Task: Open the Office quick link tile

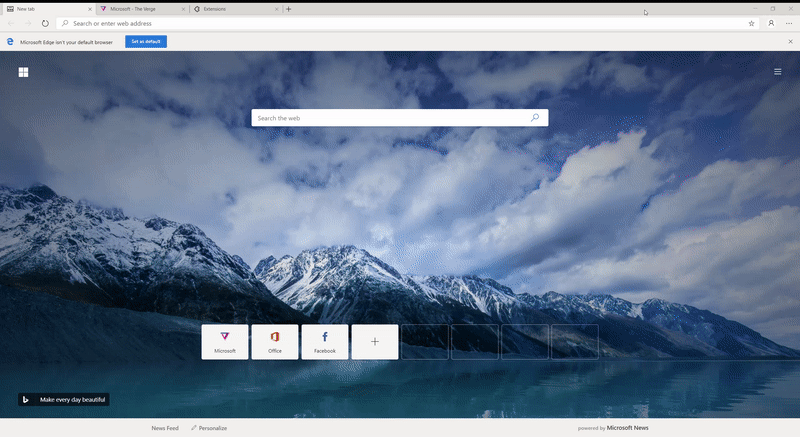Action: click(x=275, y=341)
